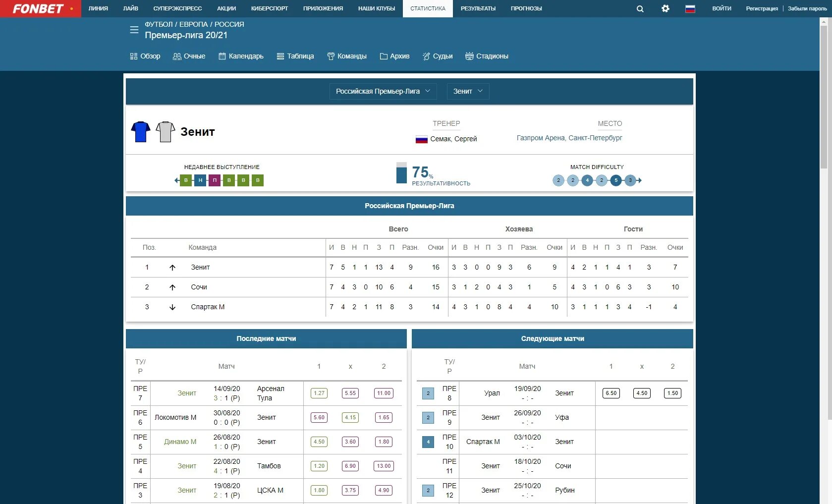The image size is (832, 504).
Task: Switch to Статистика tab
Action: [428, 8]
